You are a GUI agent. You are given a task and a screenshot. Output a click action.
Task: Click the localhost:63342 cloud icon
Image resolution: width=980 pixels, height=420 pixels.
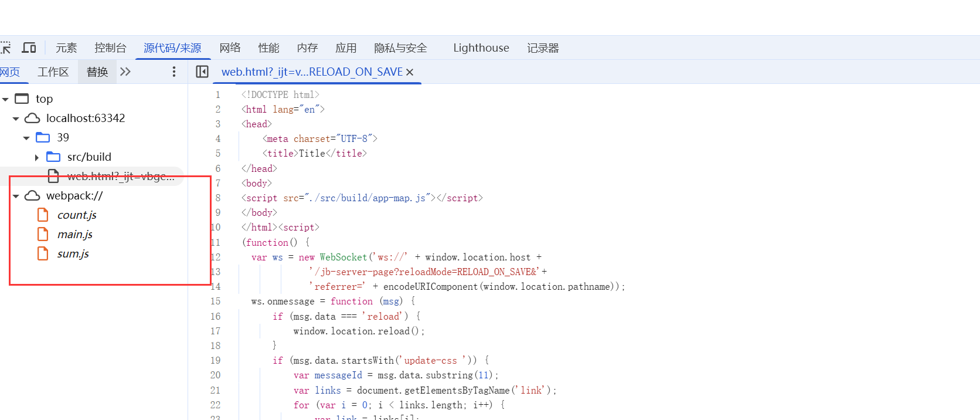point(32,118)
